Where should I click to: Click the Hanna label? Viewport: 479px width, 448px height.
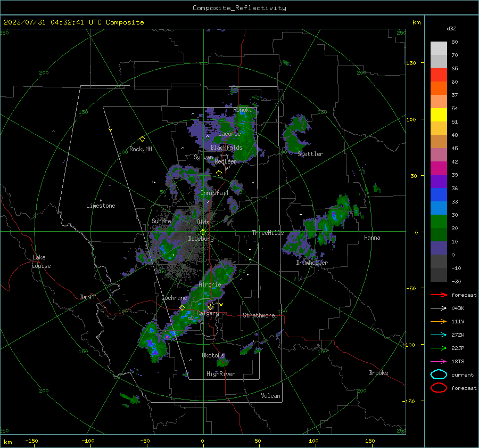click(x=372, y=238)
